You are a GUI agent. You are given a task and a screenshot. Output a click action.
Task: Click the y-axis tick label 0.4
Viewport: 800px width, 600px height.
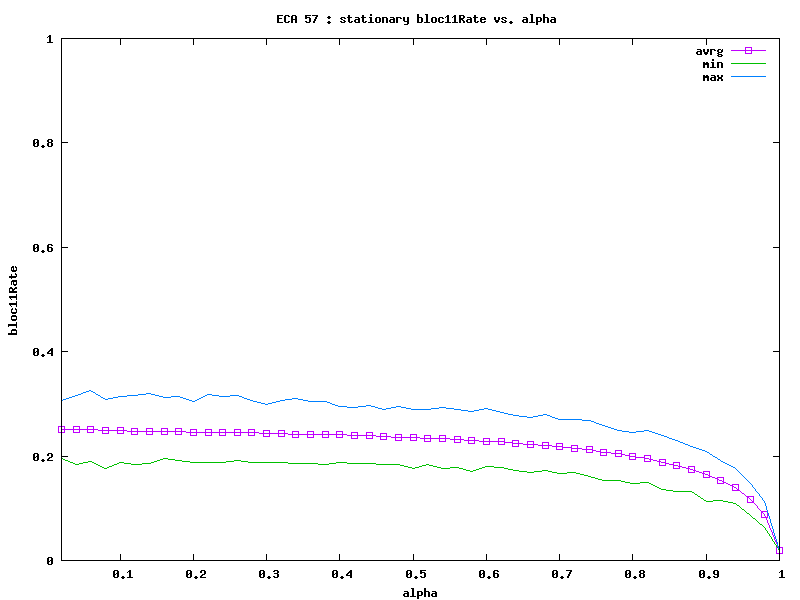tap(44, 352)
